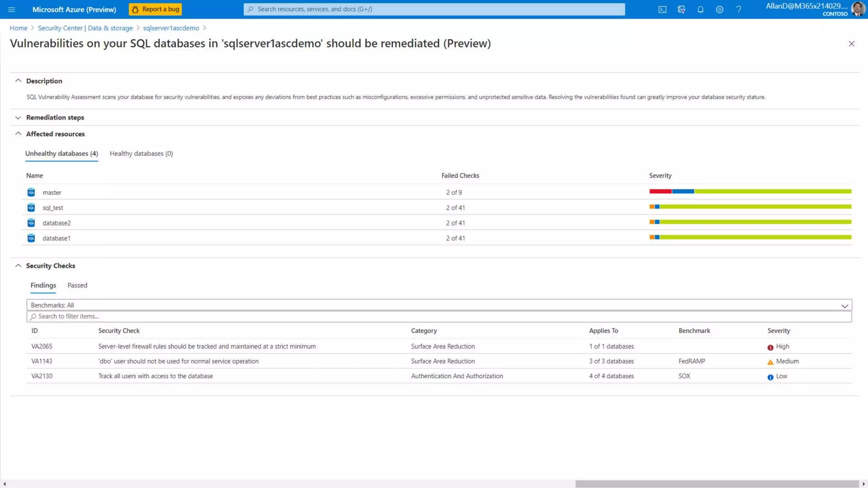This screenshot has width=868, height=488.
Task: Open the VA2065 firewall rules finding row
Action: (207, 346)
